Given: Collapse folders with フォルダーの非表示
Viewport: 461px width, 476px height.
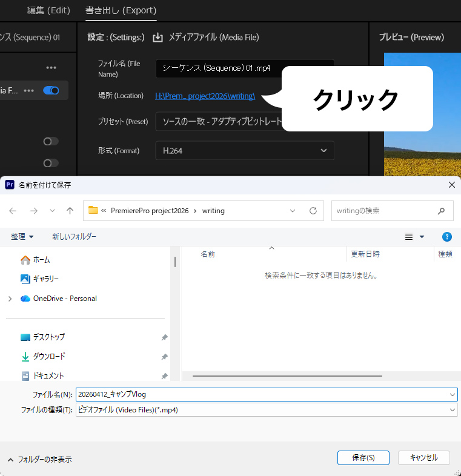Looking at the screenshot, I should pyautogui.click(x=40, y=460).
